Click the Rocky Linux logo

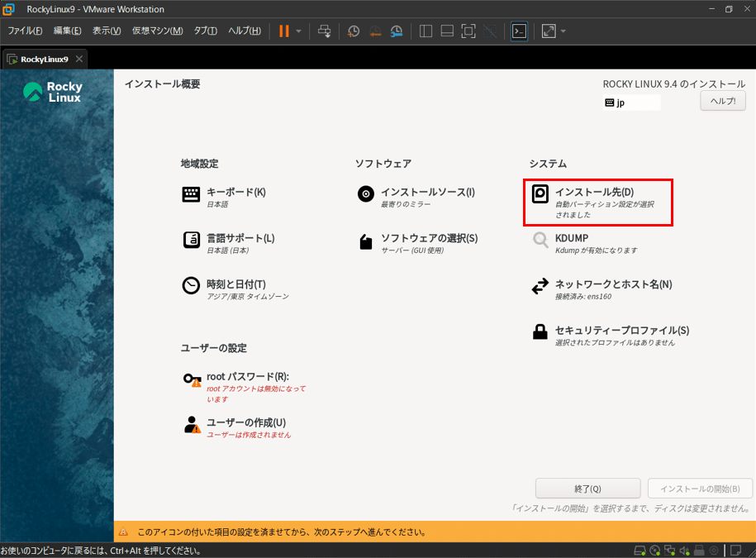pos(53,92)
